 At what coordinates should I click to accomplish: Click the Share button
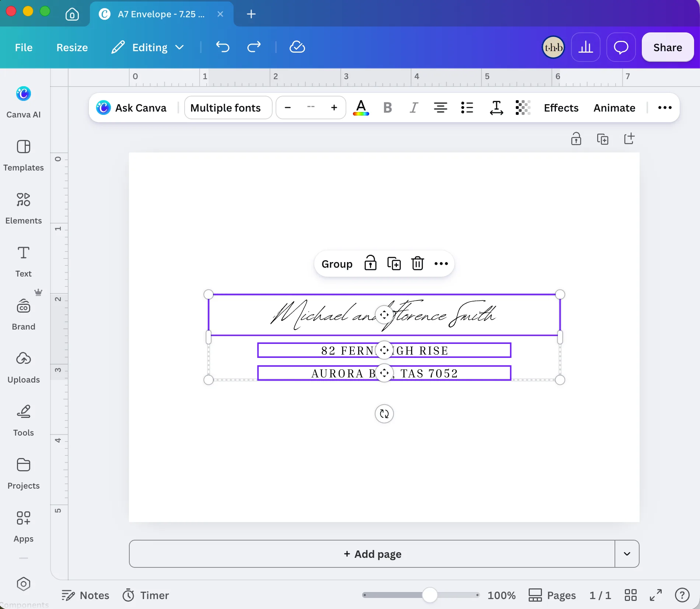click(x=668, y=47)
